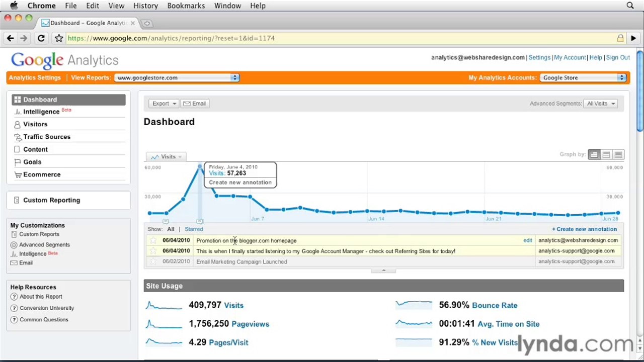
Task: Click Create new annotation in tooltip
Action: (x=240, y=183)
